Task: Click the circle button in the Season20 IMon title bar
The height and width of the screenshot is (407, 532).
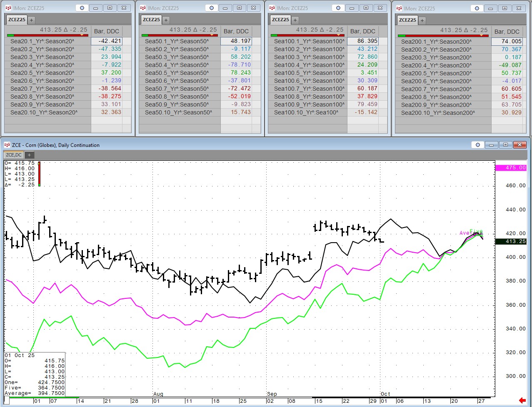Action: click(82, 8)
